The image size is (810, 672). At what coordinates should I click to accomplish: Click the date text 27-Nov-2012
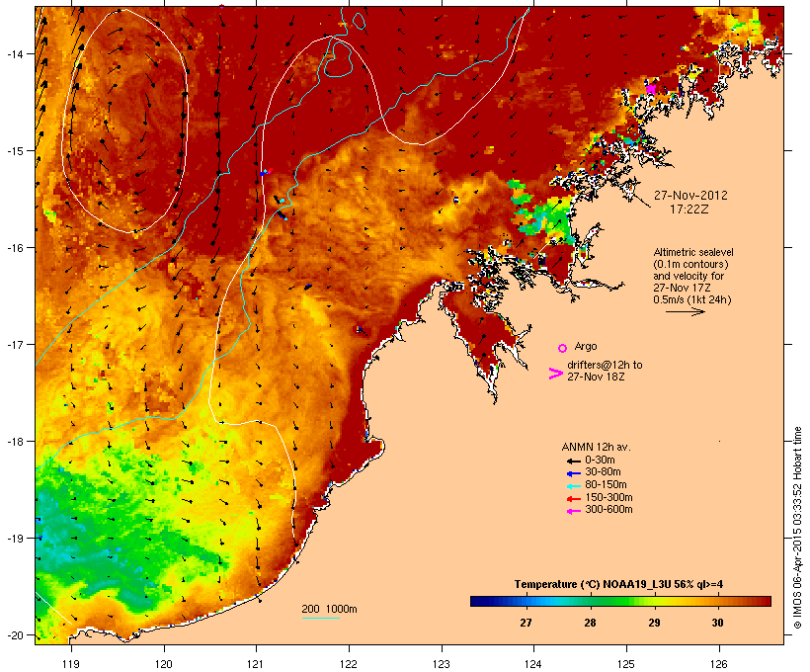coord(690,196)
